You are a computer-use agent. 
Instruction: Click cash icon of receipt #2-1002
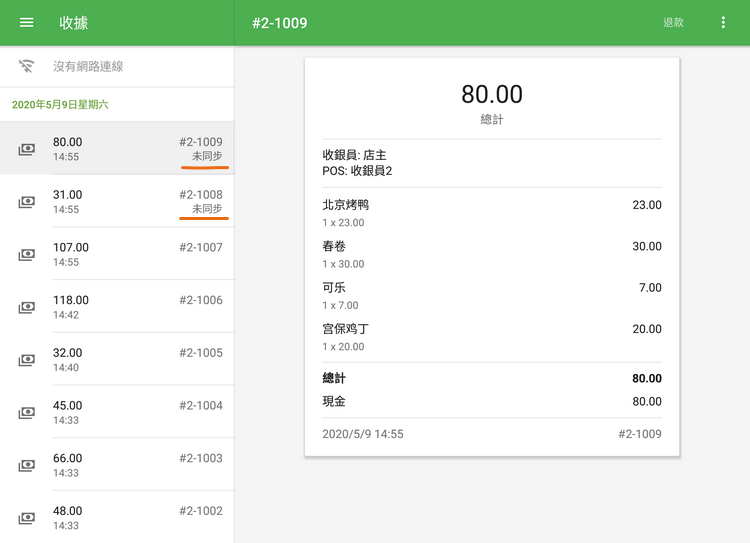[27, 518]
